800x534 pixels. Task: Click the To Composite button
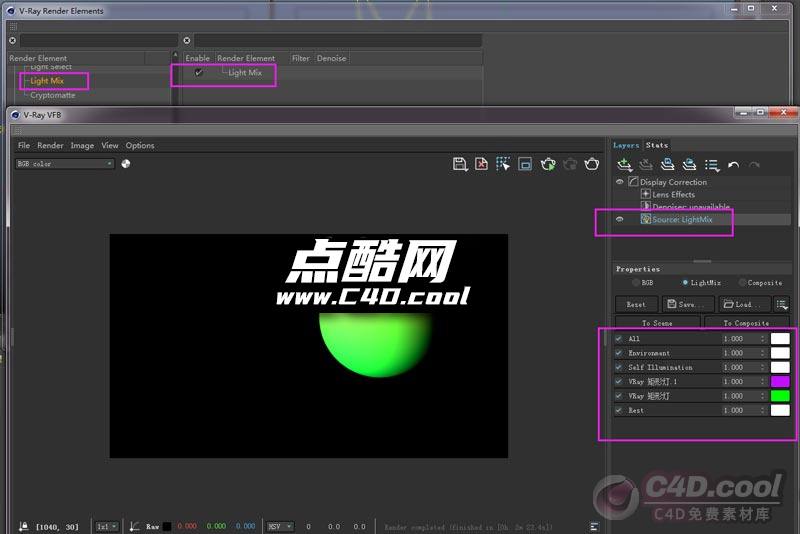(x=746, y=323)
